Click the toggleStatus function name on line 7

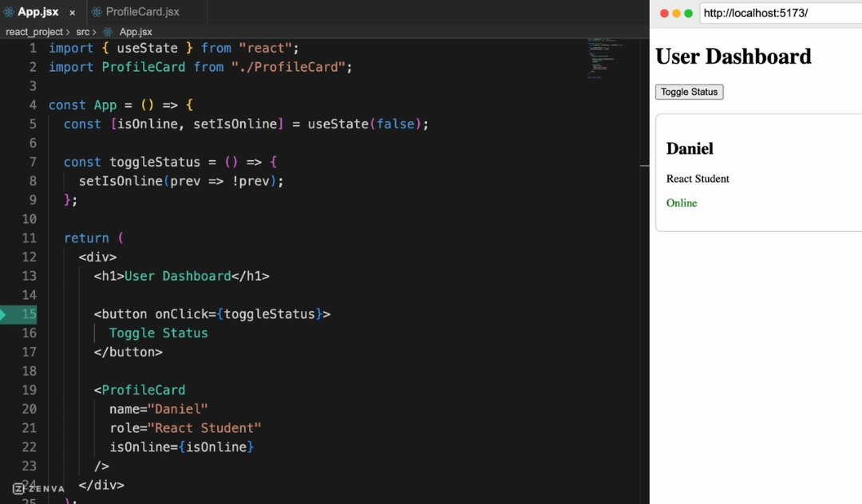pyautogui.click(x=155, y=162)
